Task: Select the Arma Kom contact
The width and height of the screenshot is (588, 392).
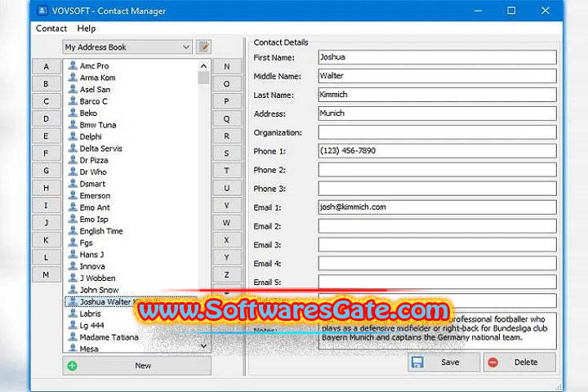Action: [x=97, y=78]
